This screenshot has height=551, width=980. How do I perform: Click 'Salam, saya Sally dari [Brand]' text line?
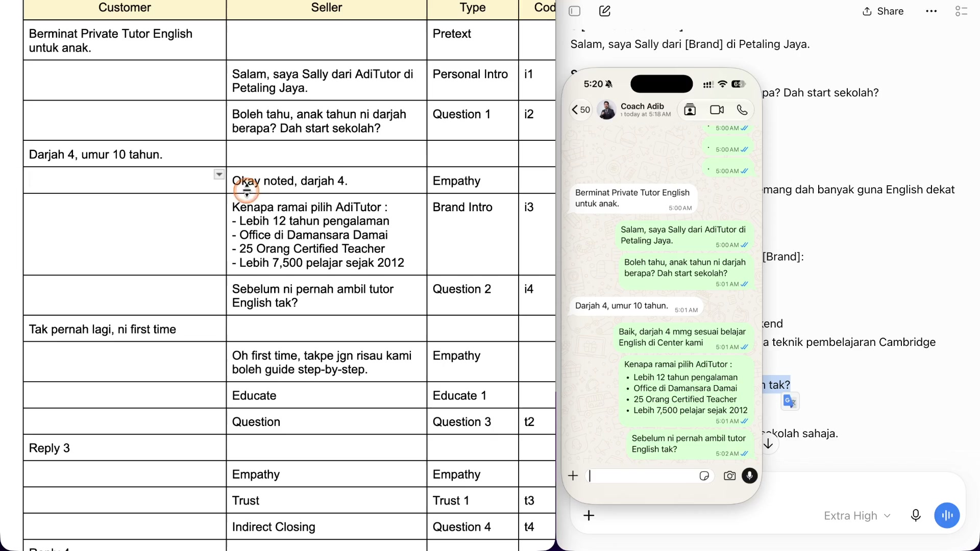tap(690, 44)
